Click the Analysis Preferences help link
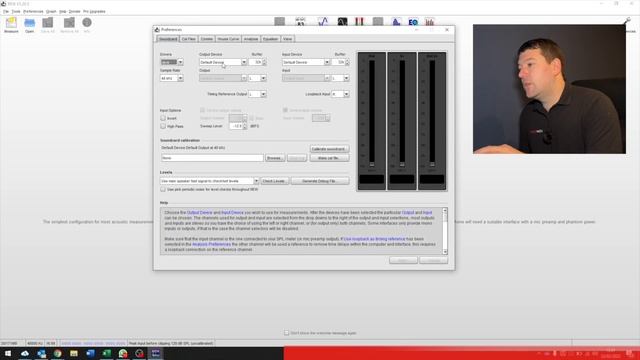 211,244
